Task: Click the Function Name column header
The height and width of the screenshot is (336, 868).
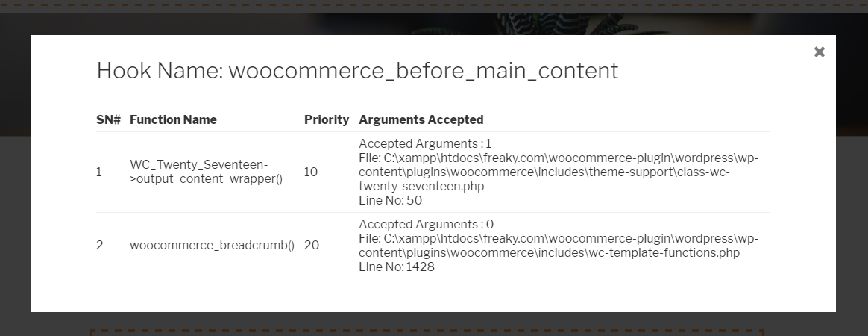Action: click(x=173, y=119)
